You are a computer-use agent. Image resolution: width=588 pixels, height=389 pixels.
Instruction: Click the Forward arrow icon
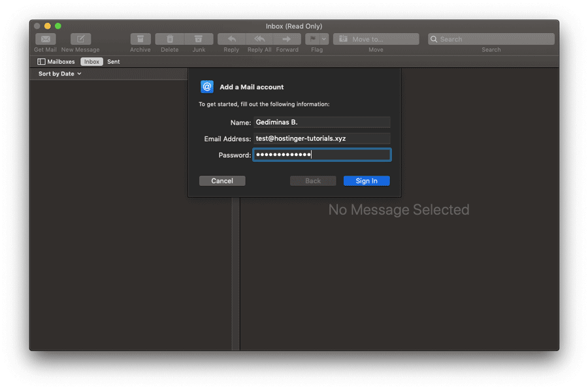click(x=287, y=39)
